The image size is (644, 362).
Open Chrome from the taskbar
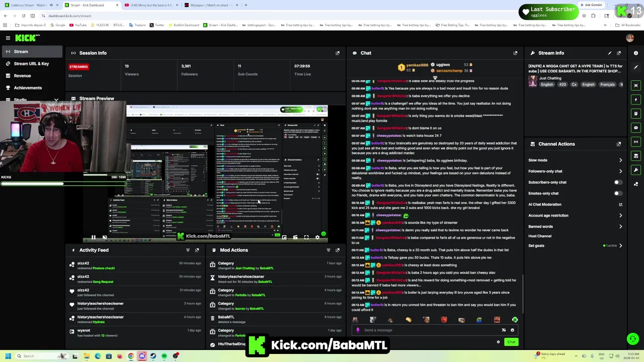[x=131, y=356]
